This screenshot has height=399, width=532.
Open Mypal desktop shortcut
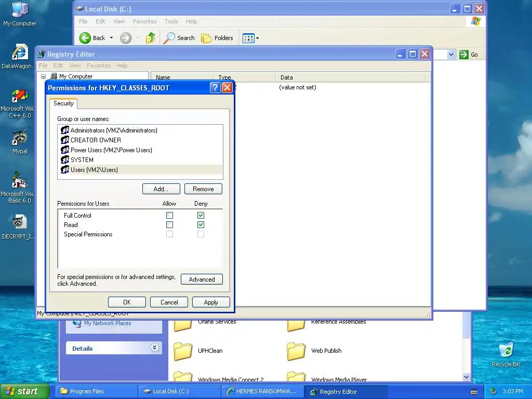[x=20, y=142]
